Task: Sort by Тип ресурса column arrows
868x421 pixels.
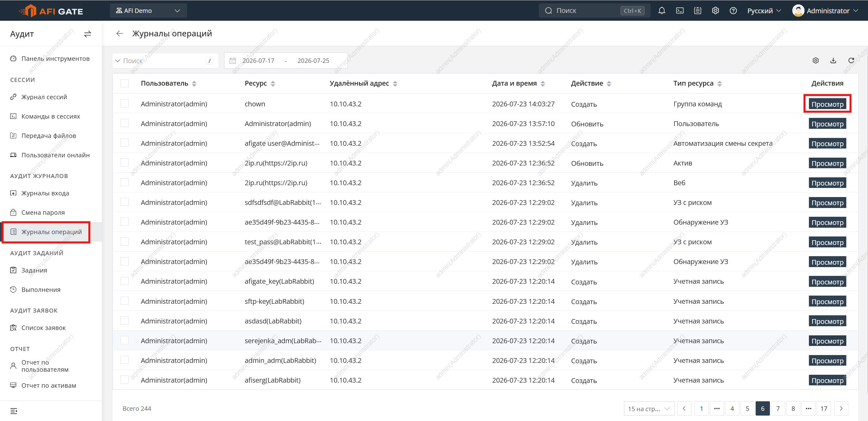Action: point(720,84)
